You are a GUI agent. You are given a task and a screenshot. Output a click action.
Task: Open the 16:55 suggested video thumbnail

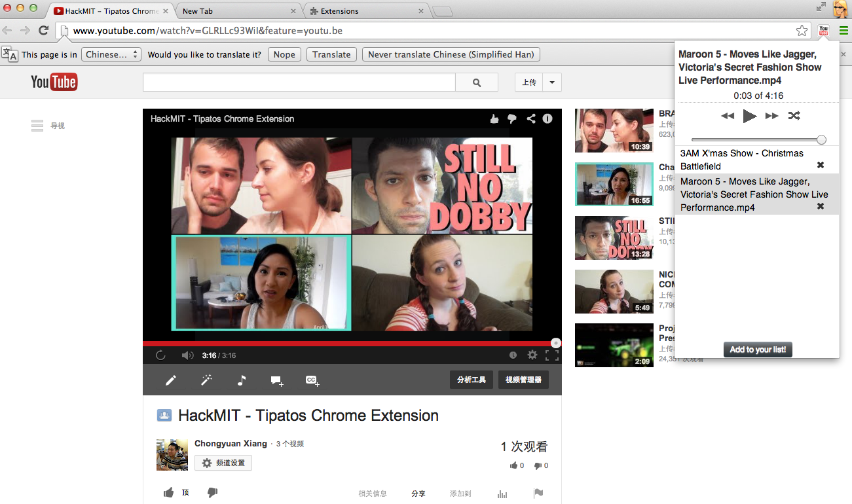coord(614,184)
